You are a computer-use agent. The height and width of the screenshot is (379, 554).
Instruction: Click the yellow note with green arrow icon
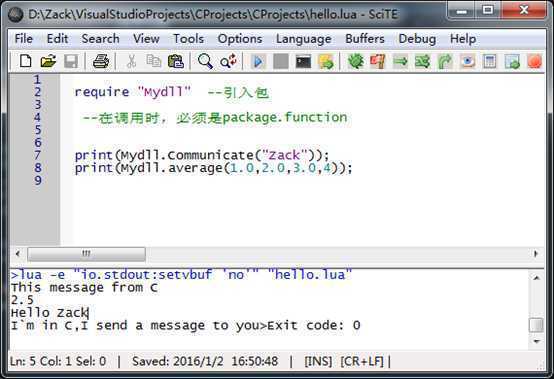point(326,61)
